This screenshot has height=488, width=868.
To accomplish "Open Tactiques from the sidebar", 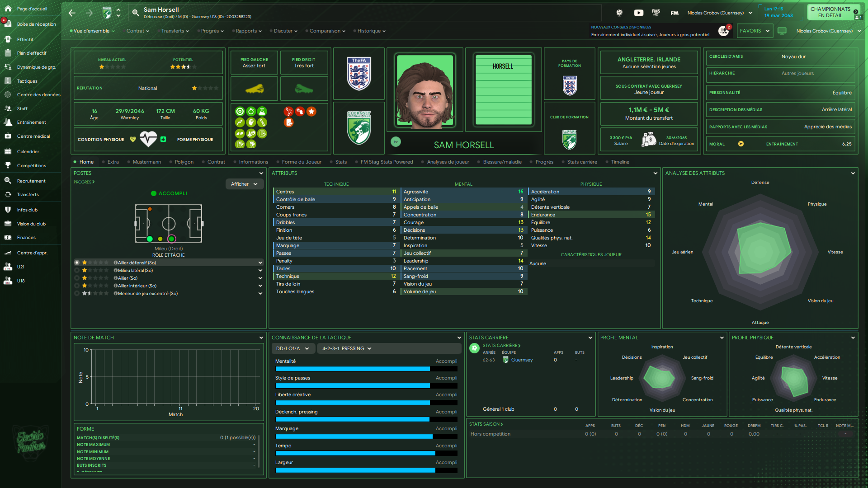I will [x=27, y=81].
